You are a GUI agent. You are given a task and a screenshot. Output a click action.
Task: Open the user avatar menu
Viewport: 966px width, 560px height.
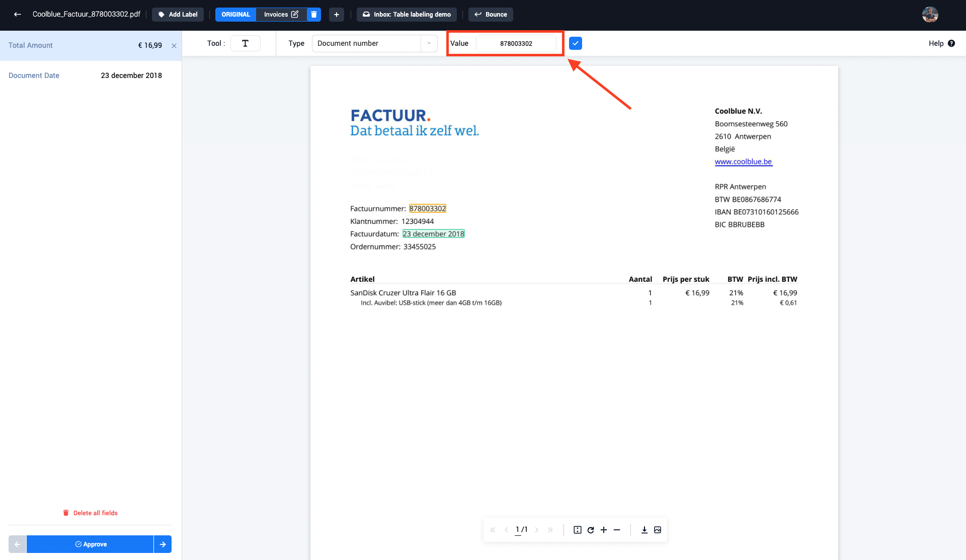coord(930,14)
